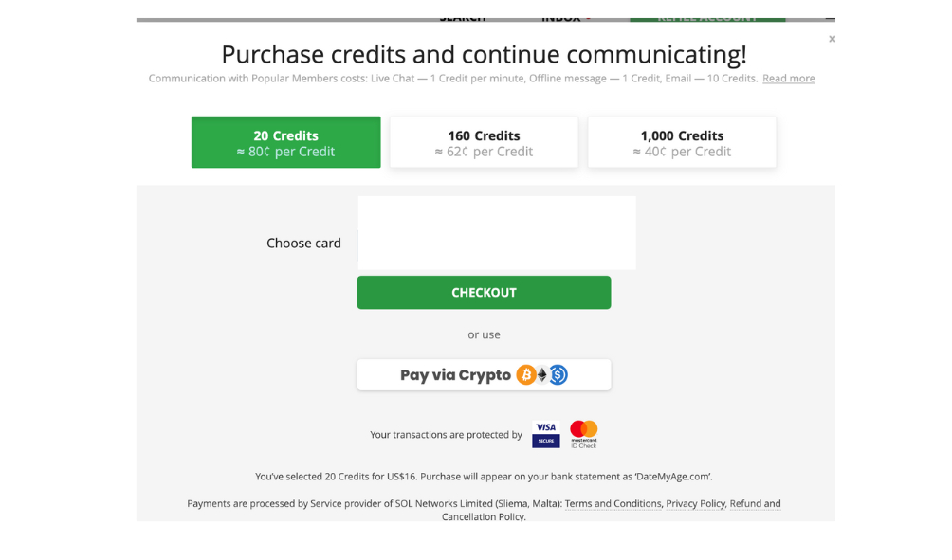This screenshot has width=952, height=560.
Task: Click the Bitcoin icon
Action: click(525, 375)
